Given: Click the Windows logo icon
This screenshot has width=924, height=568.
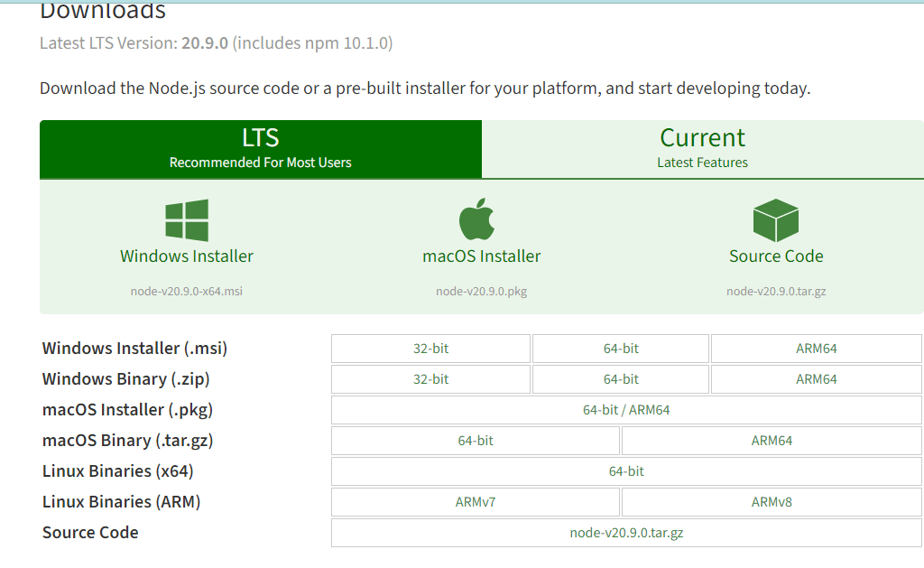Looking at the screenshot, I should [187, 220].
